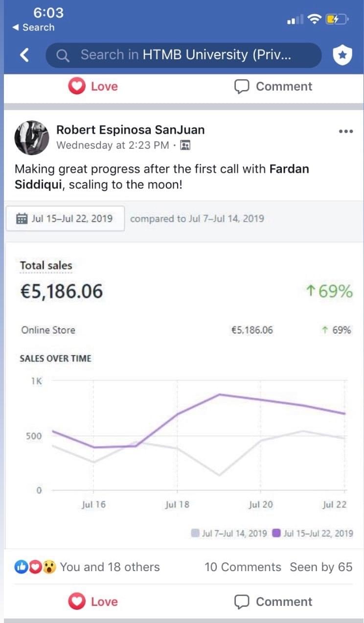Image resolution: width=364 pixels, height=623 pixels.
Task: Tap the magnifying glass search icon
Action: 63,55
